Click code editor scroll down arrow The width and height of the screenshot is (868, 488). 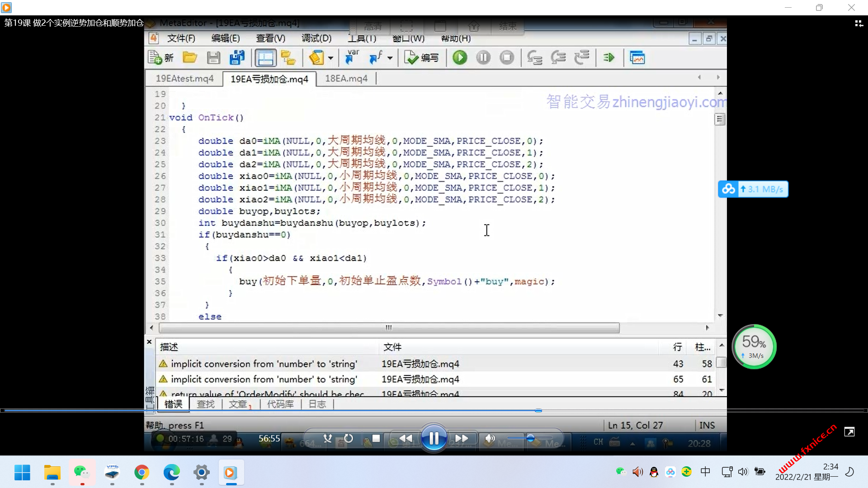[x=720, y=315]
